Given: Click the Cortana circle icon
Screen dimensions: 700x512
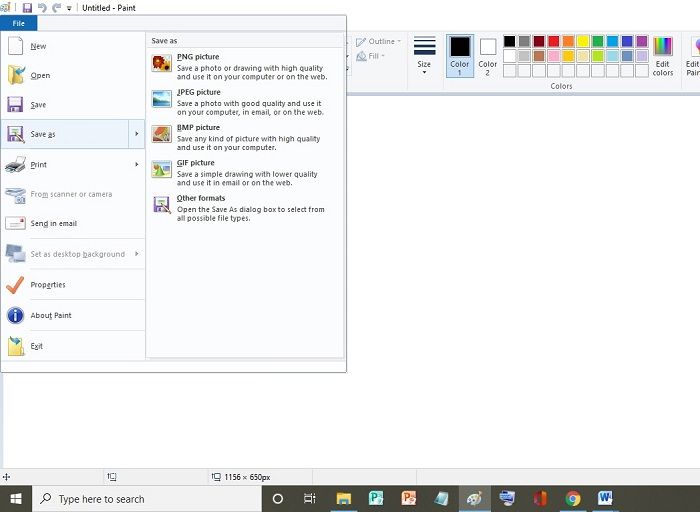Looking at the screenshot, I should click(278, 499).
